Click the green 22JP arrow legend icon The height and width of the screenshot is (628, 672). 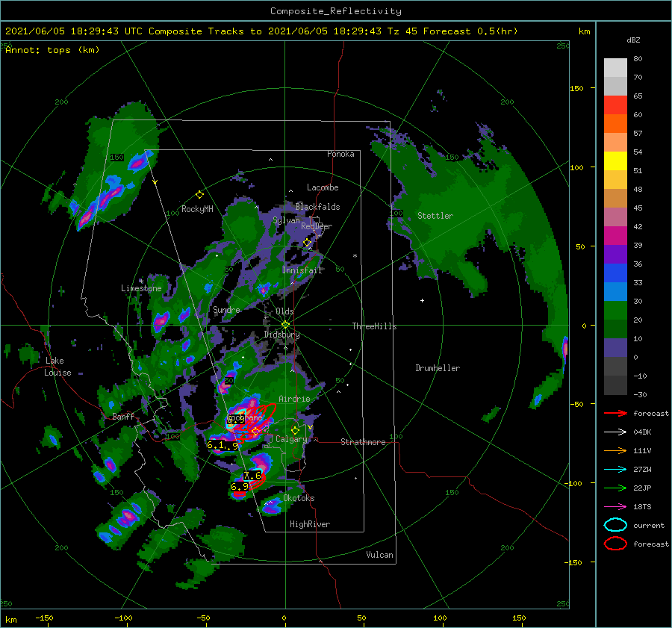615,488
